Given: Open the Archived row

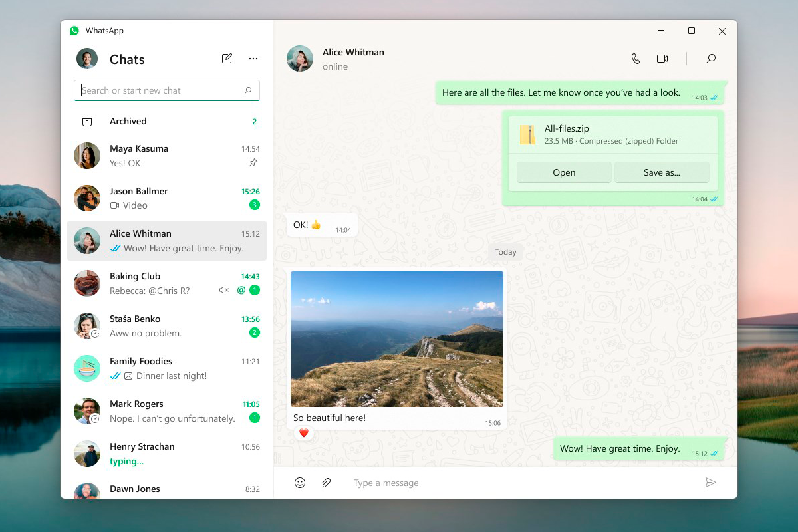Looking at the screenshot, I should [x=167, y=121].
